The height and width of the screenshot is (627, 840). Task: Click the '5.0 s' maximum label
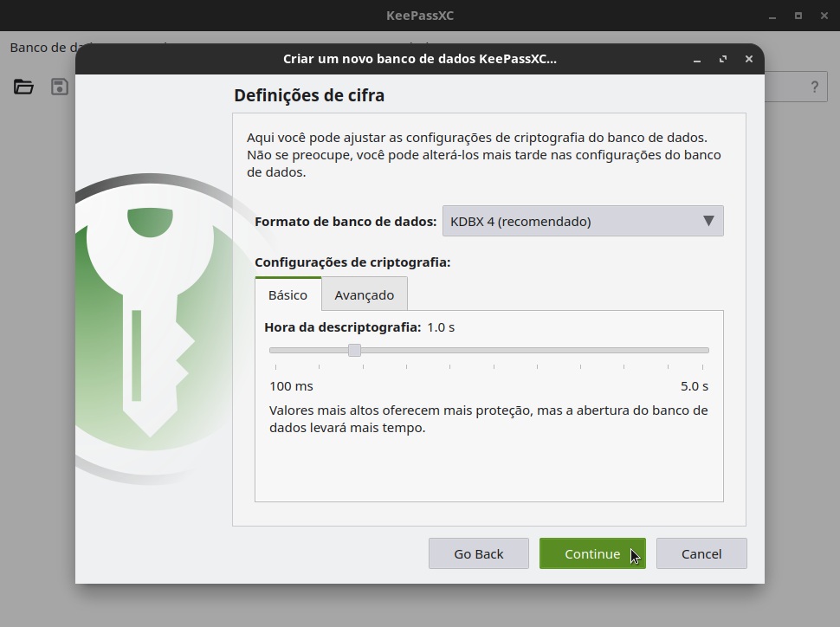coord(695,386)
